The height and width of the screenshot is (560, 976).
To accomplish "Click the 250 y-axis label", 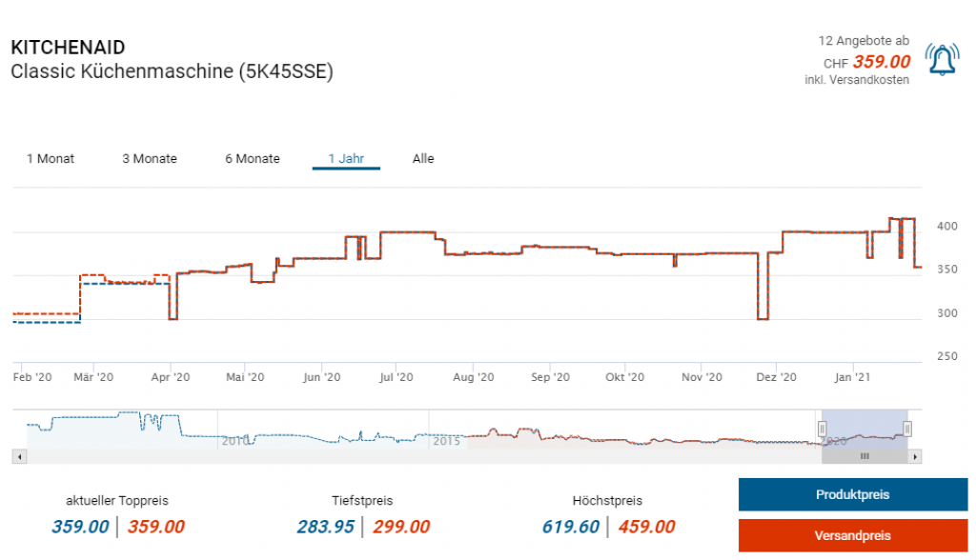I will click(947, 356).
